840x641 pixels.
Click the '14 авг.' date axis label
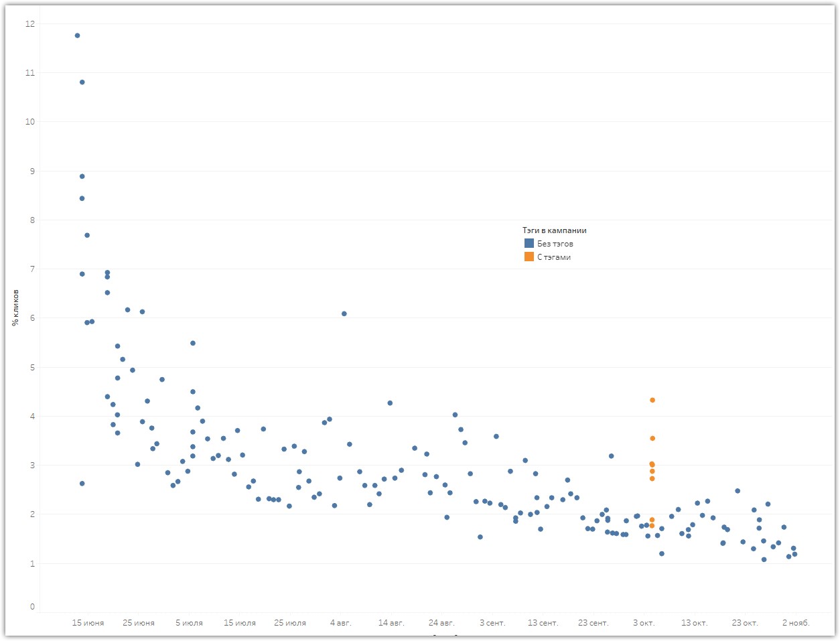coord(391,623)
